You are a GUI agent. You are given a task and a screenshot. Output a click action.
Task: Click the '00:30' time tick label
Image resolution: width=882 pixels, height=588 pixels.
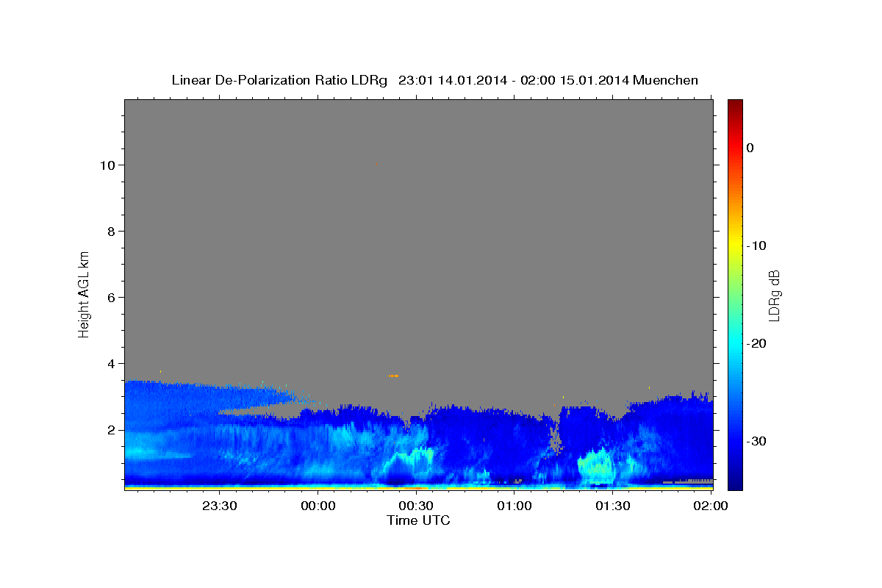[x=416, y=506]
